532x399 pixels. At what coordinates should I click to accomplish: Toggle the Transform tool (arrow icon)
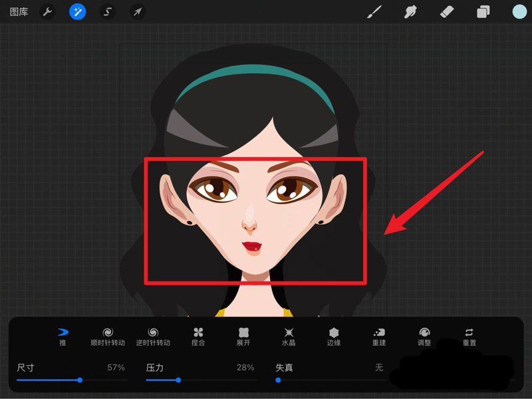pos(138,11)
